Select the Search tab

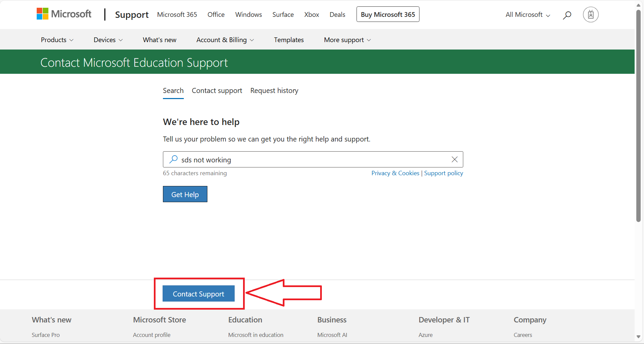point(173,91)
